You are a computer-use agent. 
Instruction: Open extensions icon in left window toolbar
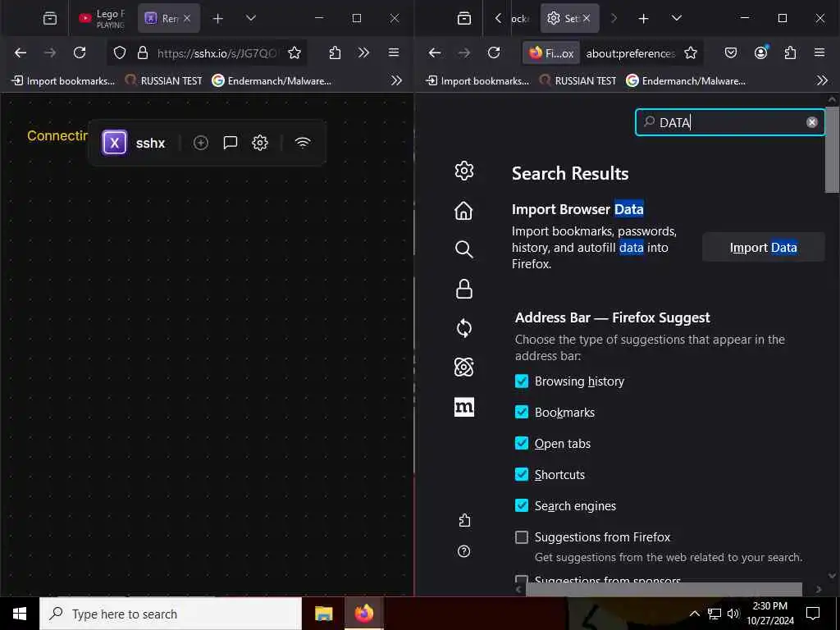(x=335, y=52)
